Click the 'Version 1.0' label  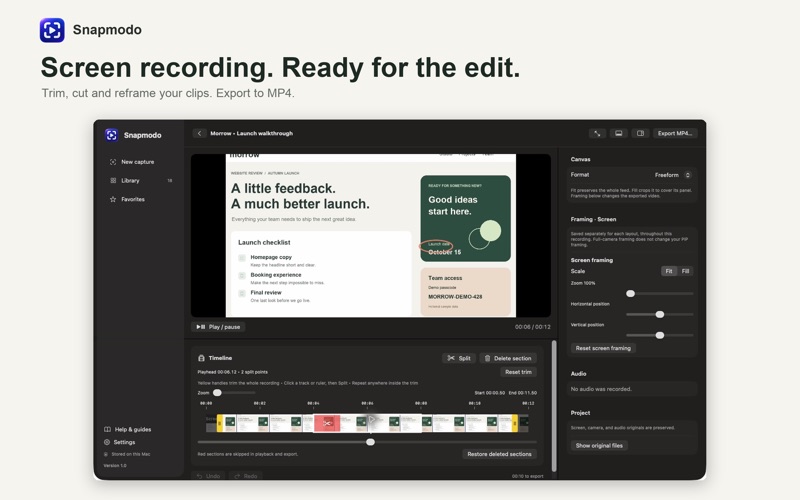[x=115, y=465]
